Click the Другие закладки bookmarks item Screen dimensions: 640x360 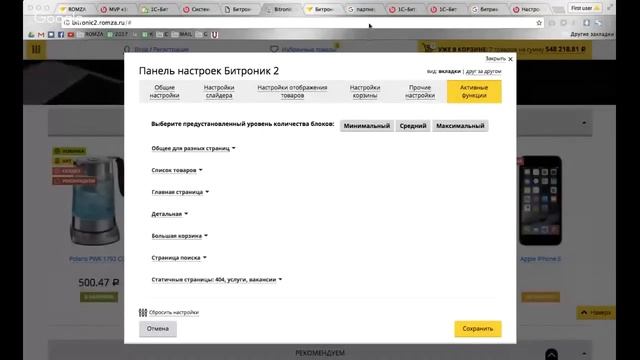(x=592, y=35)
